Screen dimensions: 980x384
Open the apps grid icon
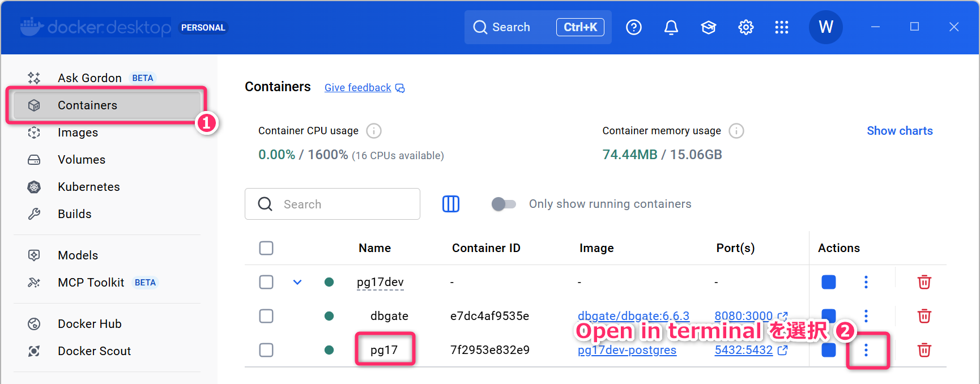[x=782, y=27]
